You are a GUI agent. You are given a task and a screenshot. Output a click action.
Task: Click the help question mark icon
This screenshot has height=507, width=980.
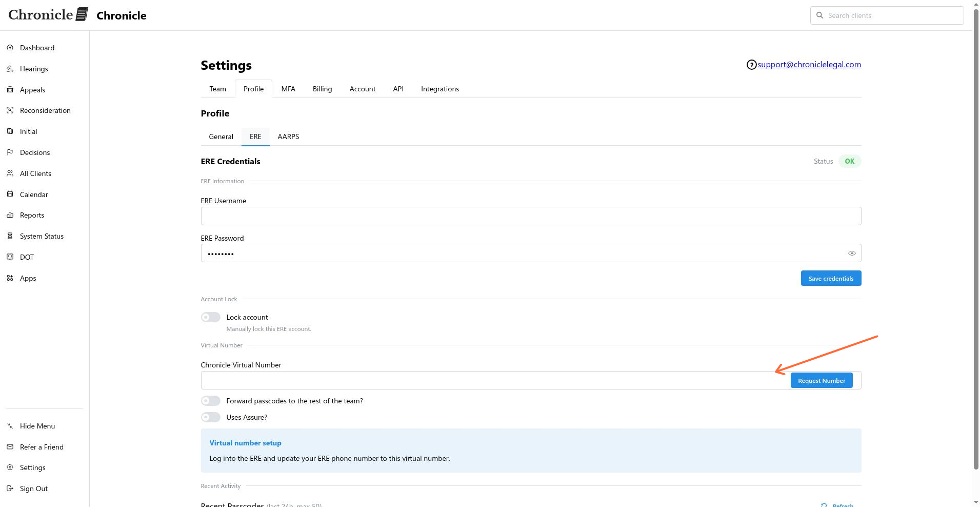click(x=751, y=65)
